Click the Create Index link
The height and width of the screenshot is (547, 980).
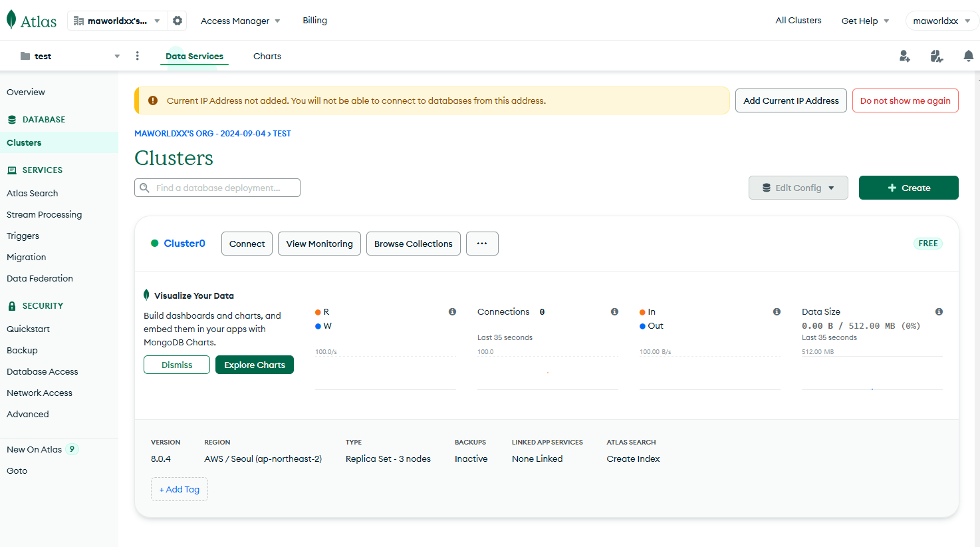(633, 458)
